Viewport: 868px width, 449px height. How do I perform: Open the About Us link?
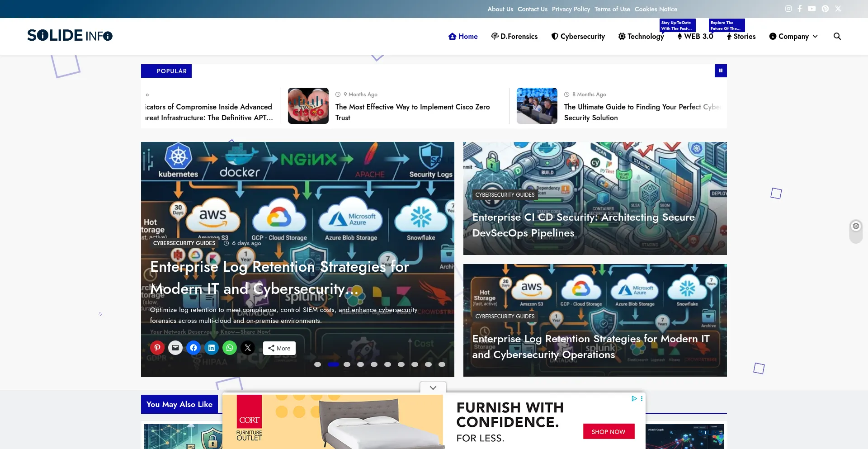pos(500,9)
